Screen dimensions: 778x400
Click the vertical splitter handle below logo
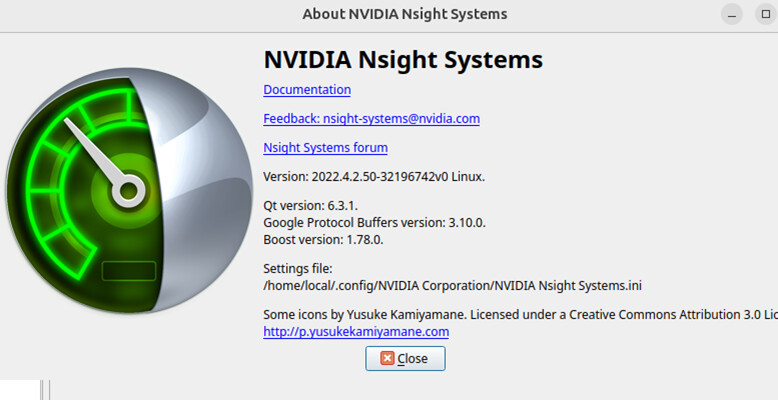pyautogui.click(x=45, y=390)
